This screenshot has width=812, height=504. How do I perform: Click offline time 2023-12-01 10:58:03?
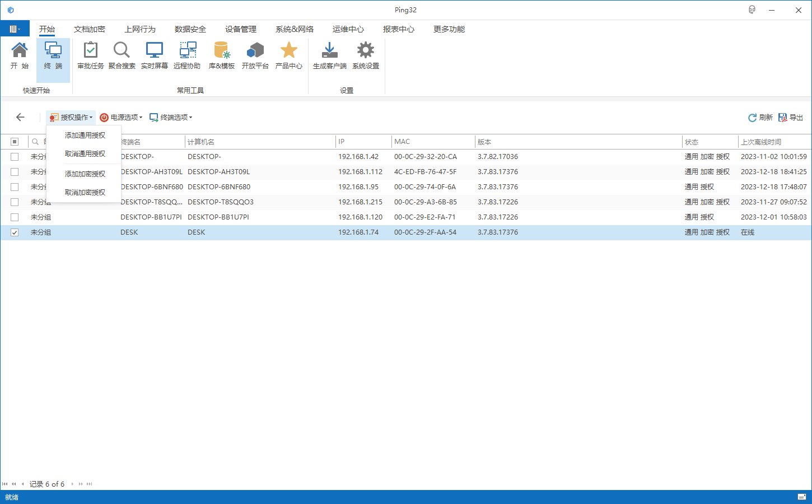coord(774,217)
